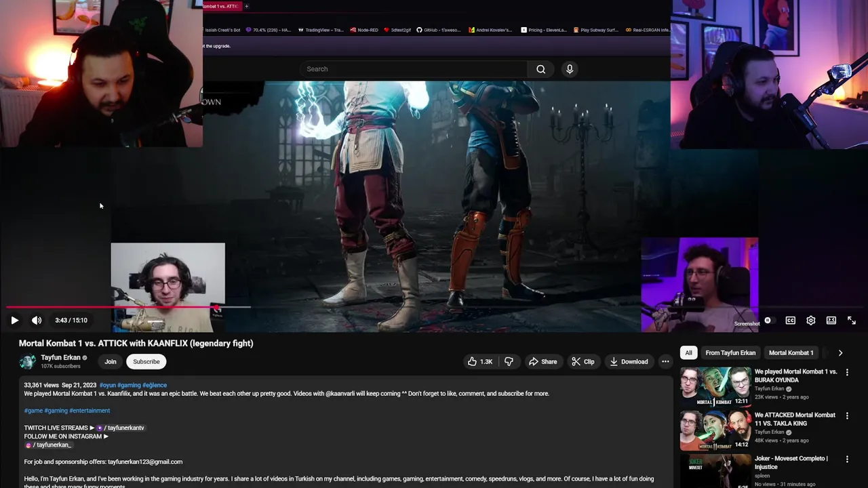Open more actions ellipsis beside Download
The width and height of the screenshot is (868, 488).
(x=665, y=362)
